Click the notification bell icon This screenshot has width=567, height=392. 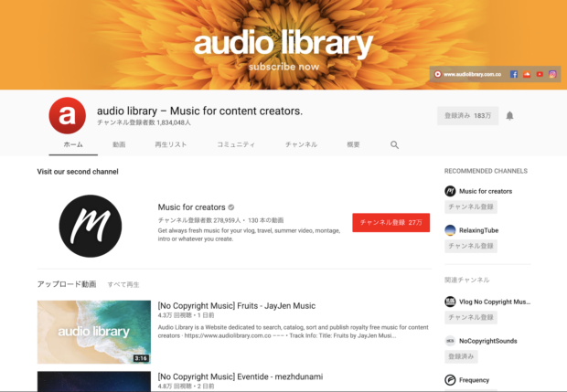[509, 116]
